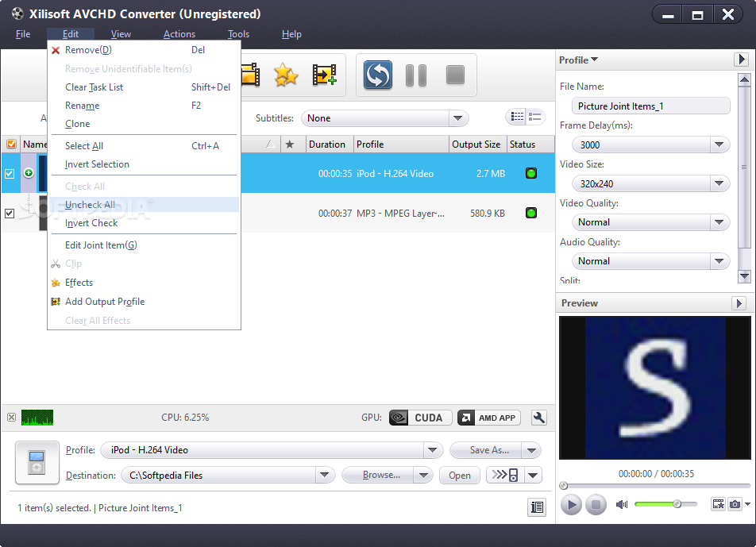The width and height of the screenshot is (756, 547).
Task: Open the Destination path dropdown
Action: [325, 476]
